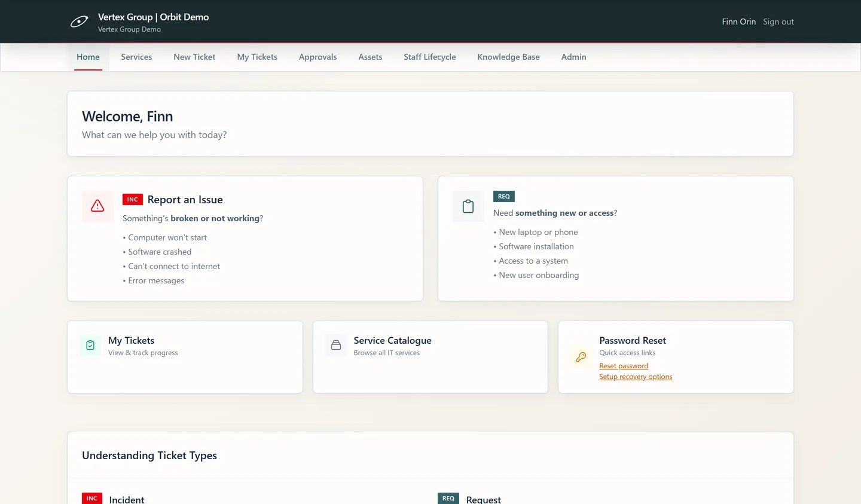Click the clipboard icon beside REQ badge
The width and height of the screenshot is (861, 504).
[x=468, y=206]
